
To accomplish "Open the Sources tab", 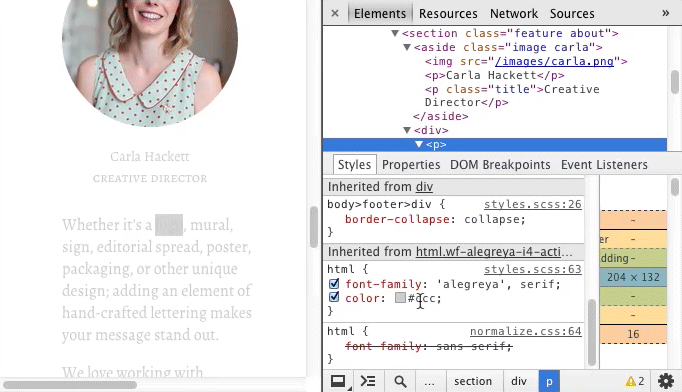I will [x=572, y=13].
